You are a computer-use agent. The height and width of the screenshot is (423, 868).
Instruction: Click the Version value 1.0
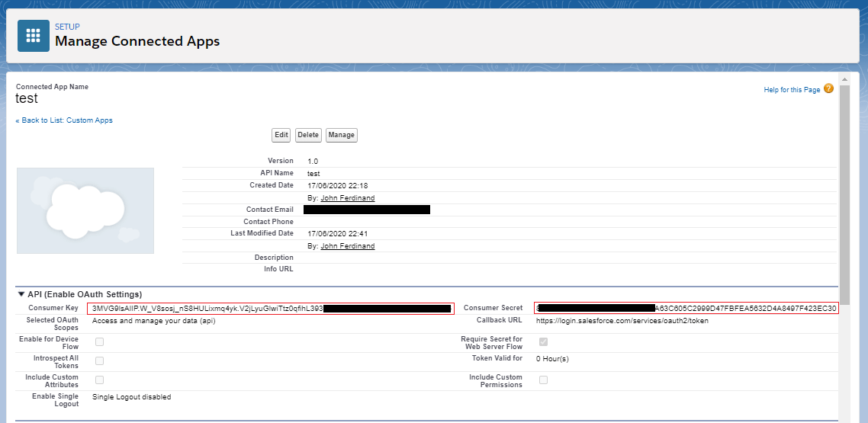tap(313, 162)
